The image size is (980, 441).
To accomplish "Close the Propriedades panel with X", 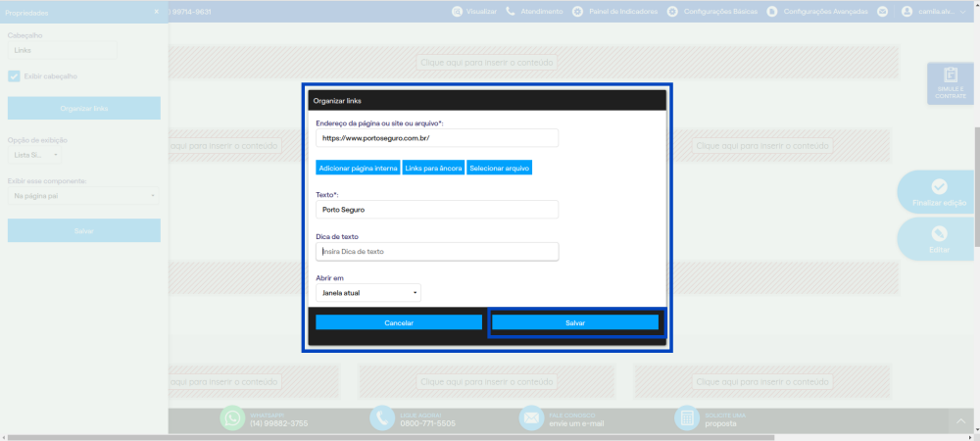I will [156, 12].
